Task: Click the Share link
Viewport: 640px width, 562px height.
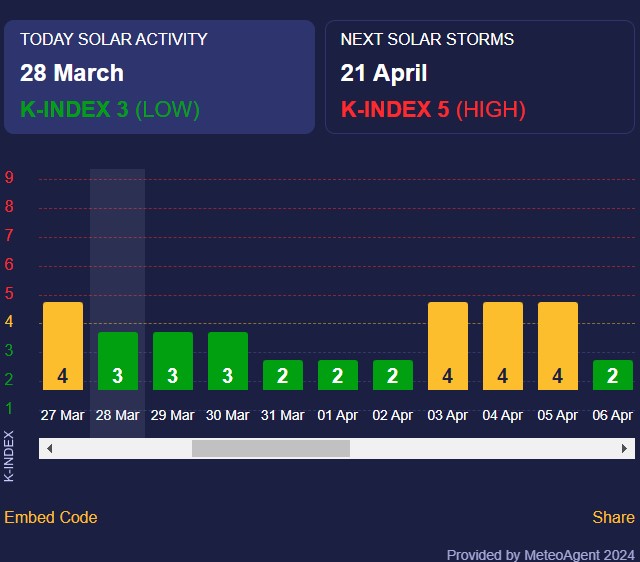Action: (x=613, y=517)
